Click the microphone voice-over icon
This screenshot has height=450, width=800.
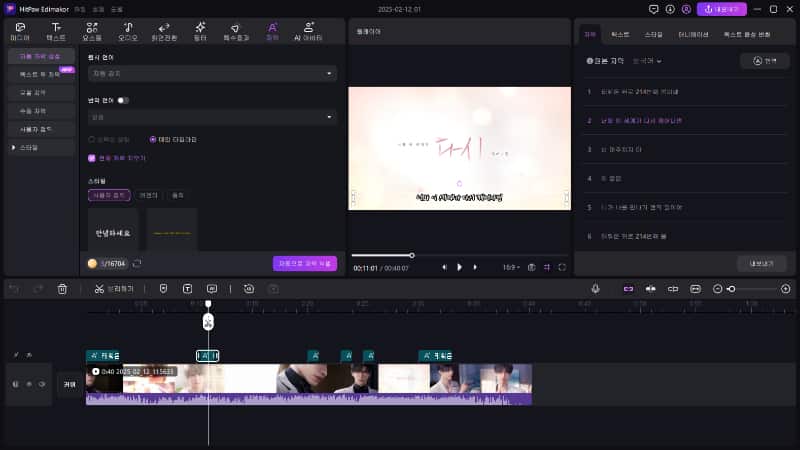click(596, 289)
